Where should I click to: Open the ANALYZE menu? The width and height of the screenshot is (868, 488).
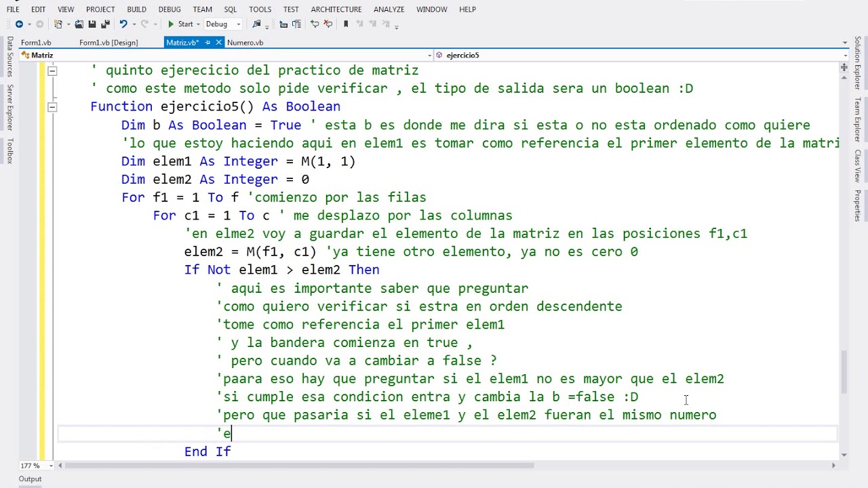(x=389, y=9)
